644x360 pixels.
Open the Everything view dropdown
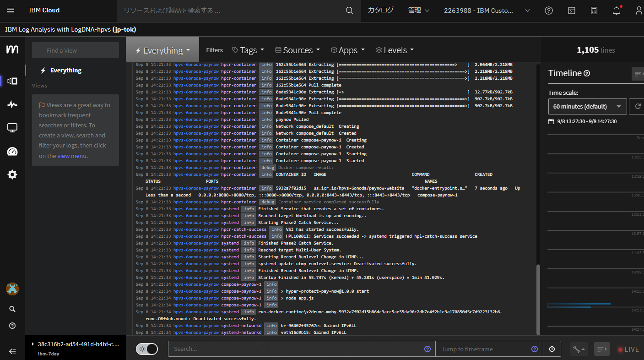pyautogui.click(x=162, y=50)
